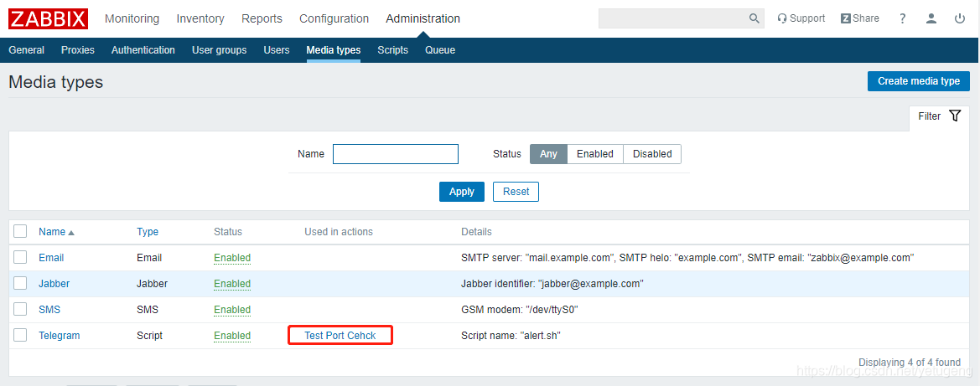Toggle Enabled status for Jabber

point(232,284)
